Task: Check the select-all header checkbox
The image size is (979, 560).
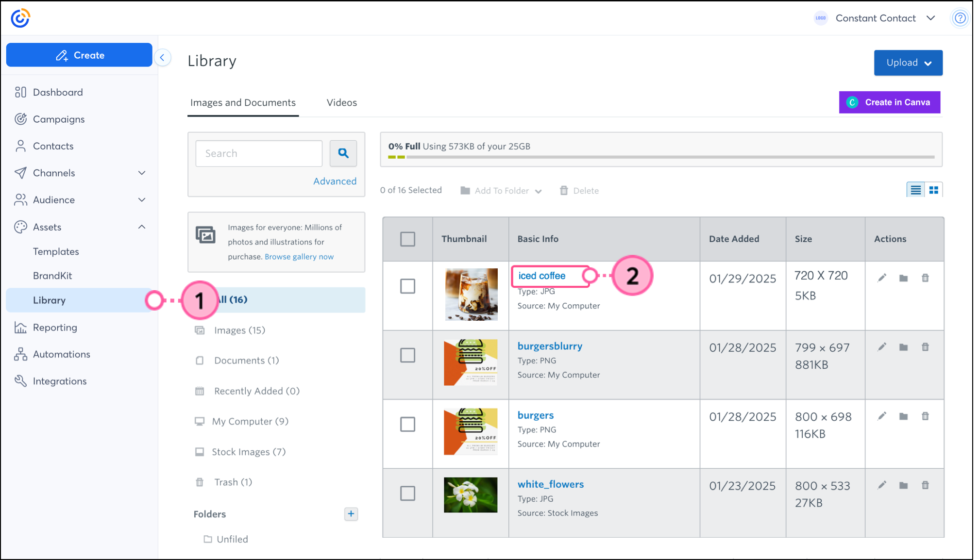Action: [x=407, y=239]
